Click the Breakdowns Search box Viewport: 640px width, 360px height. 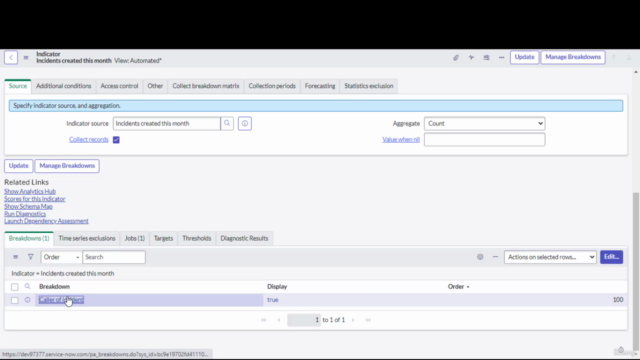click(x=114, y=257)
